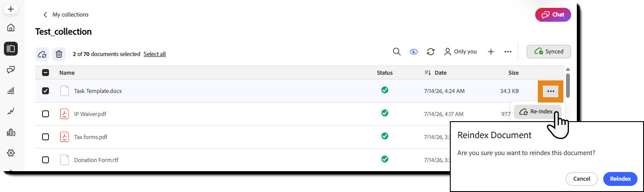Open Tax forms.pdf file name

point(91,137)
